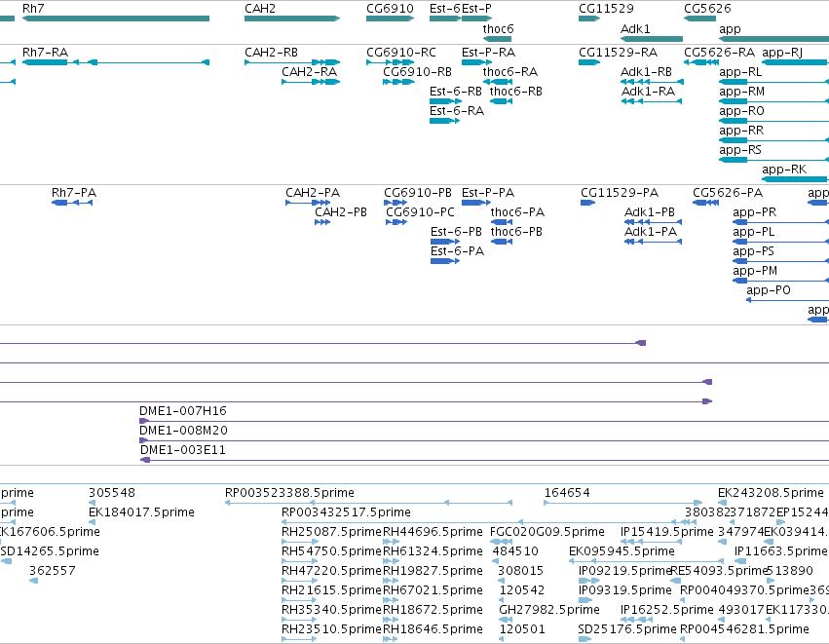This screenshot has width=829, height=644.
Task: Click the IP15419.5prime EST label
Action: click(666, 532)
